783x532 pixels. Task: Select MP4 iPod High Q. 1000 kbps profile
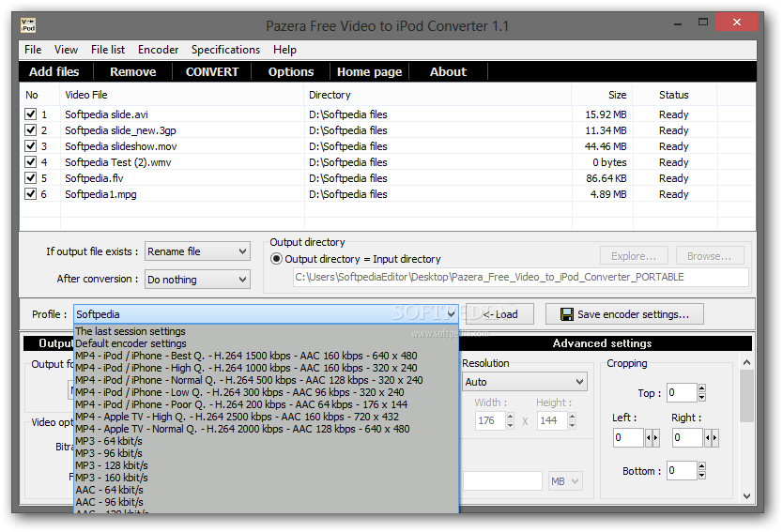click(266, 368)
